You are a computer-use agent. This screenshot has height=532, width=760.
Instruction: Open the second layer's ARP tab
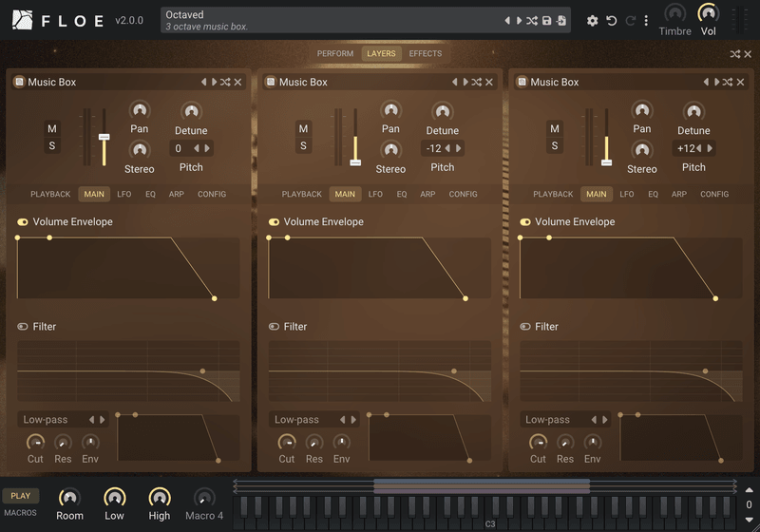coord(427,194)
